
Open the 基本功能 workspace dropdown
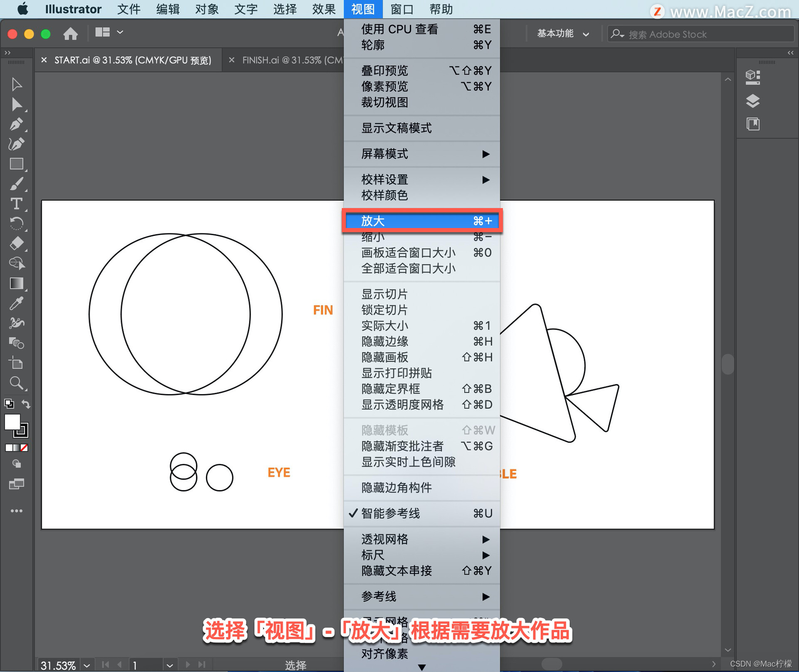[x=563, y=34]
